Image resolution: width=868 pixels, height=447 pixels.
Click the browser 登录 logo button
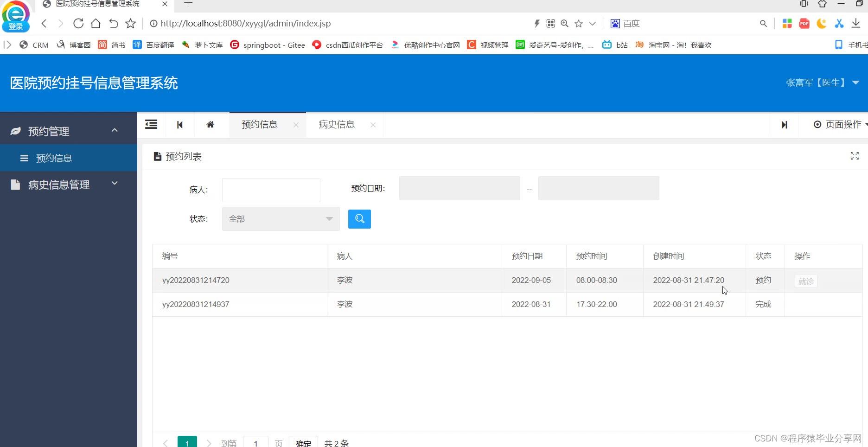16,17
